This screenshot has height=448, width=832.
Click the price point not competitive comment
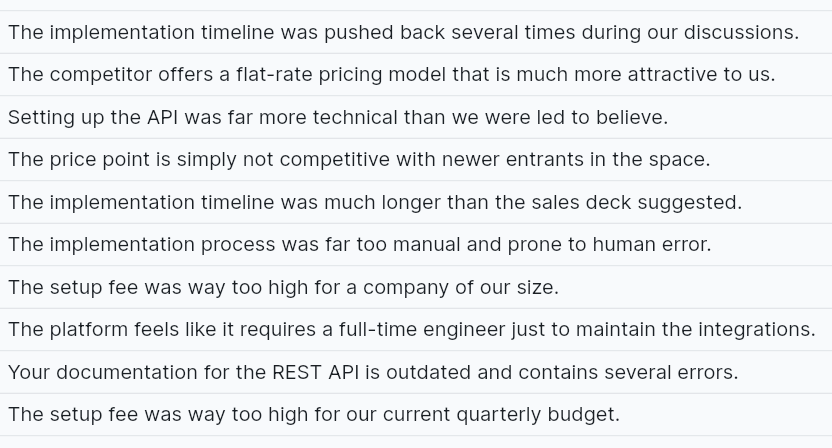pos(359,160)
